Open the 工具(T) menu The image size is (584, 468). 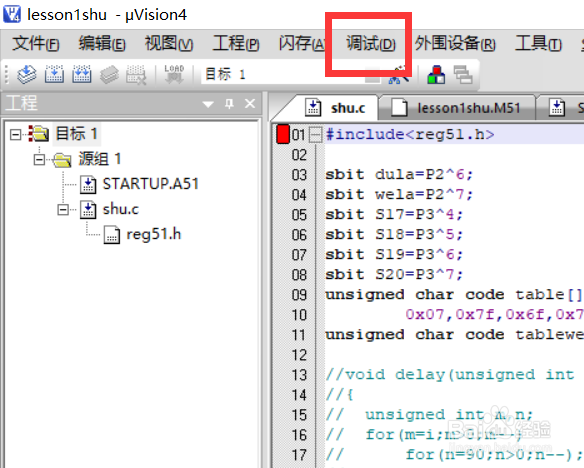[x=538, y=44]
